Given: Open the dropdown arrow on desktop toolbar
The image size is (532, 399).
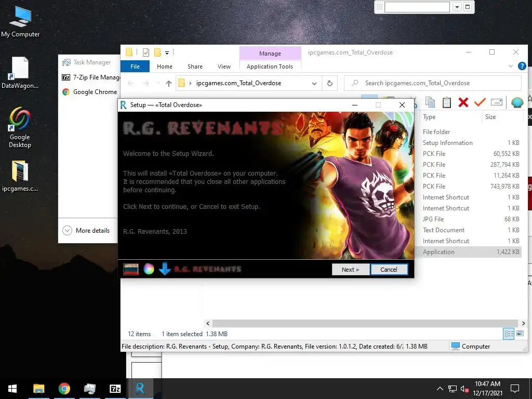Looking at the screenshot, I should 457,7.
